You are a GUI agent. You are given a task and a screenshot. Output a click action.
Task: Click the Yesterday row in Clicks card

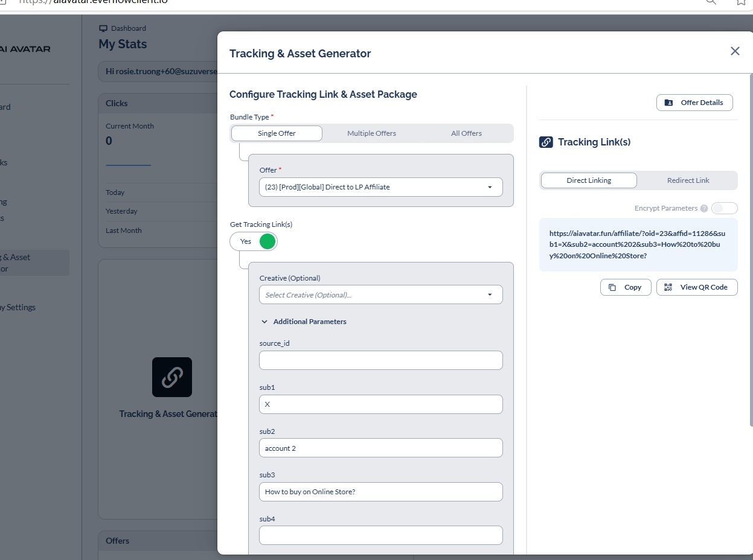click(x=161, y=211)
